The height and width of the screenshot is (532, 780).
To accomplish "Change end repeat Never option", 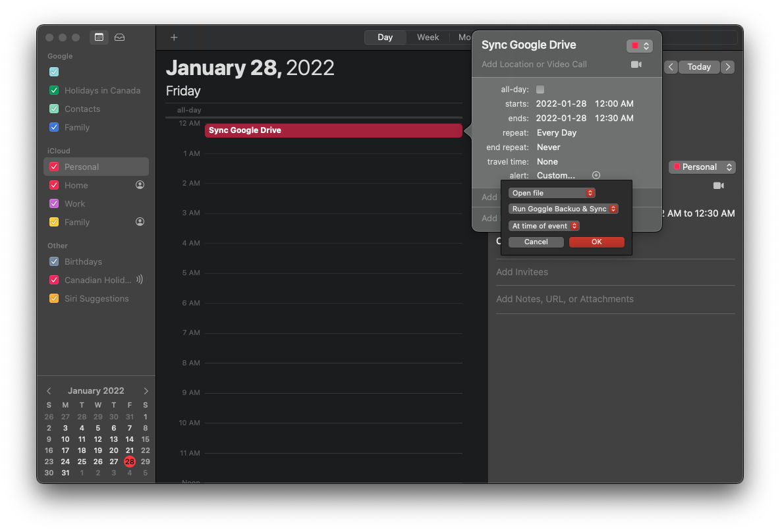I will pyautogui.click(x=548, y=147).
